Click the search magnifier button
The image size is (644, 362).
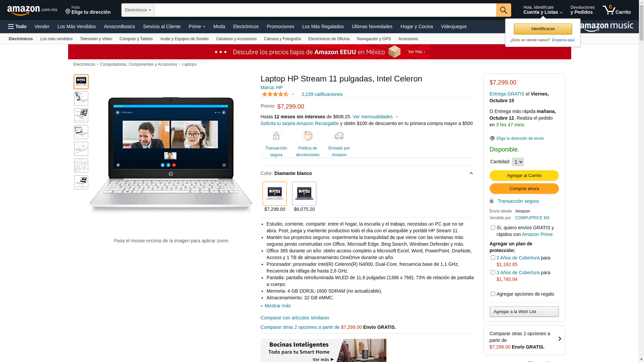point(503,10)
